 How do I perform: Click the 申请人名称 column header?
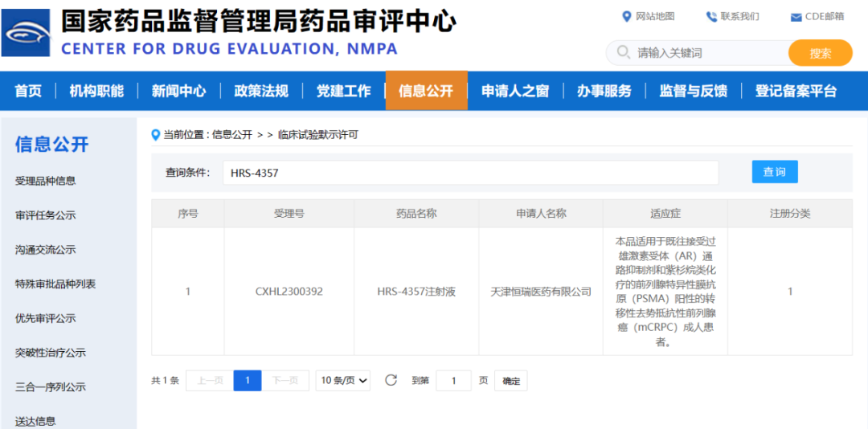[x=541, y=214]
